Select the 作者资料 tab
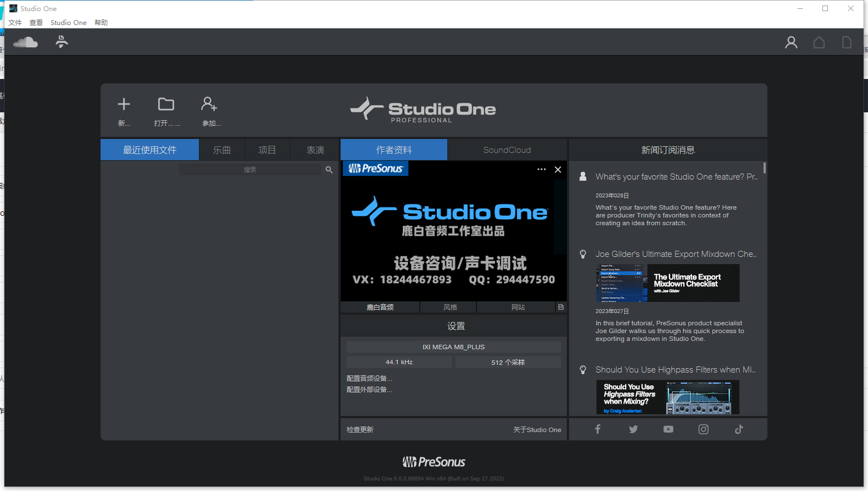868x491 pixels. tap(394, 150)
